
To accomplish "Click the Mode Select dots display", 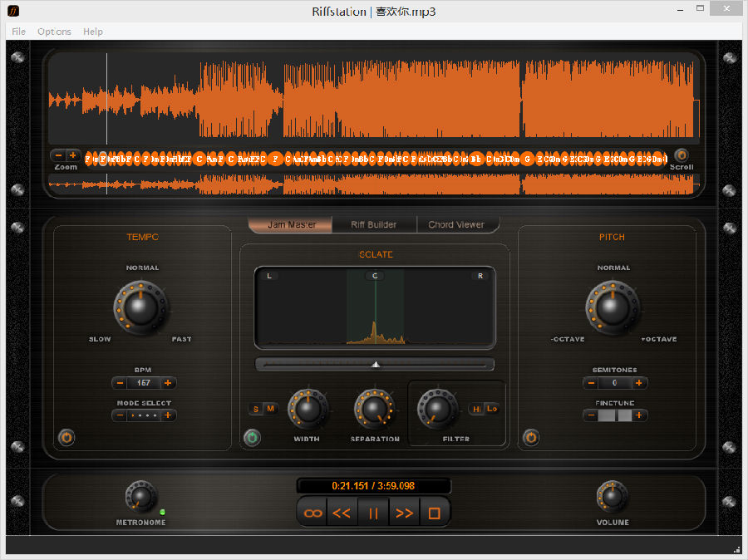I will point(144,415).
